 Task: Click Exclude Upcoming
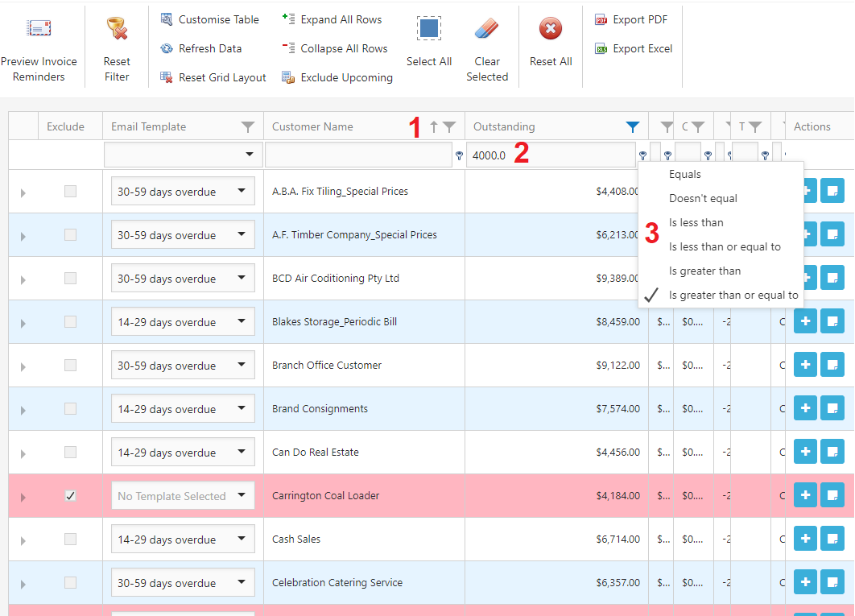click(337, 77)
